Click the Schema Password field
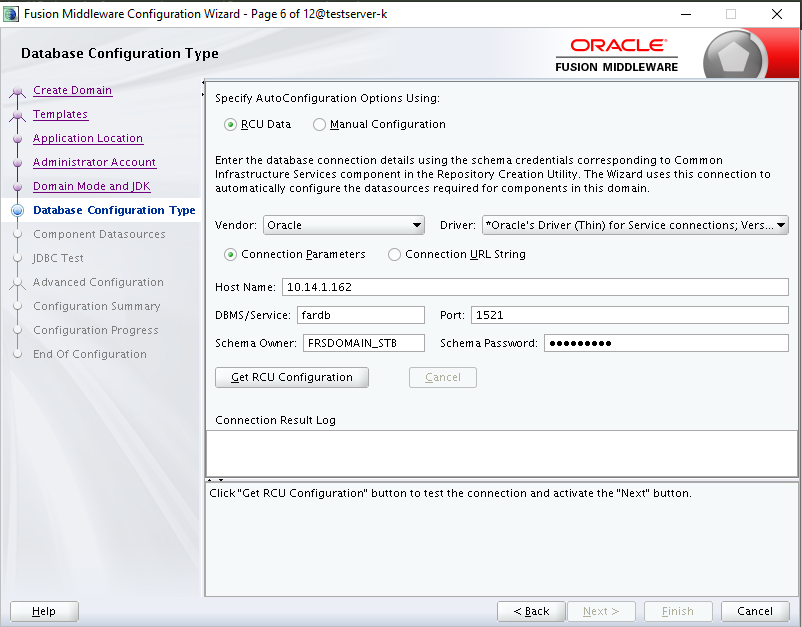Image resolution: width=802 pixels, height=627 pixels. pos(666,343)
